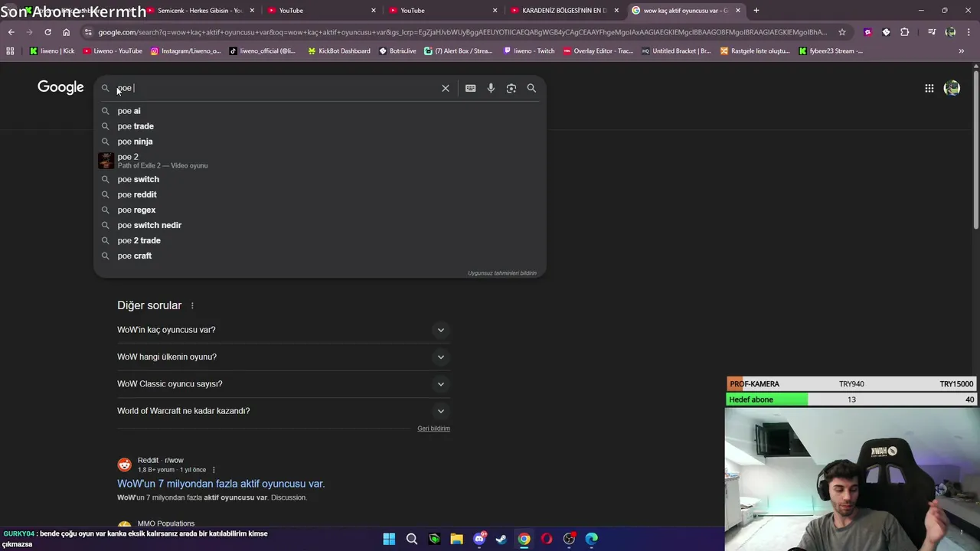
Task: Open Microsoft Edge from the taskbar
Action: point(591,539)
